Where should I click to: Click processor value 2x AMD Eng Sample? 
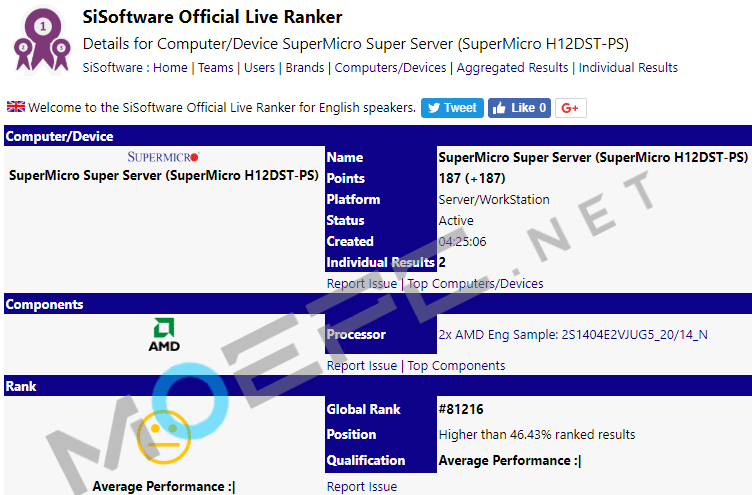[573, 334]
